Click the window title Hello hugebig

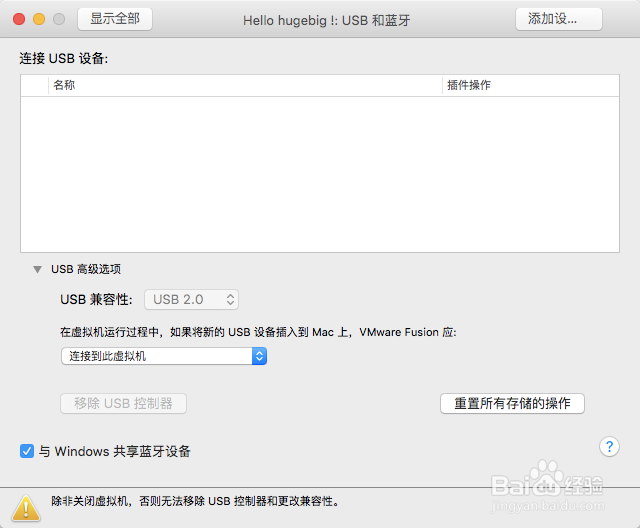[327, 20]
